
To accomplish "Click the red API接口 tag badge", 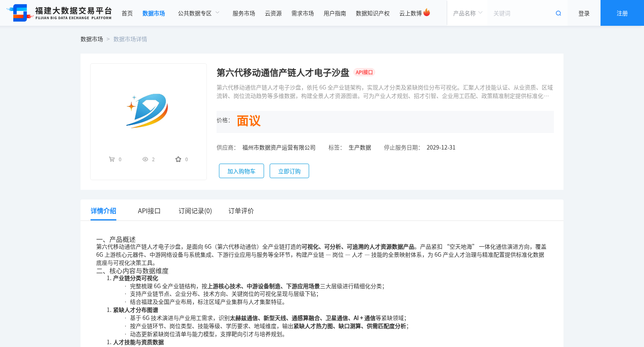I will 364,73.
